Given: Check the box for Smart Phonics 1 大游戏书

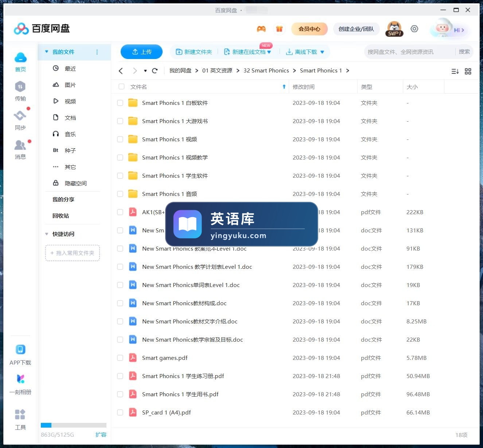Looking at the screenshot, I should (x=120, y=121).
